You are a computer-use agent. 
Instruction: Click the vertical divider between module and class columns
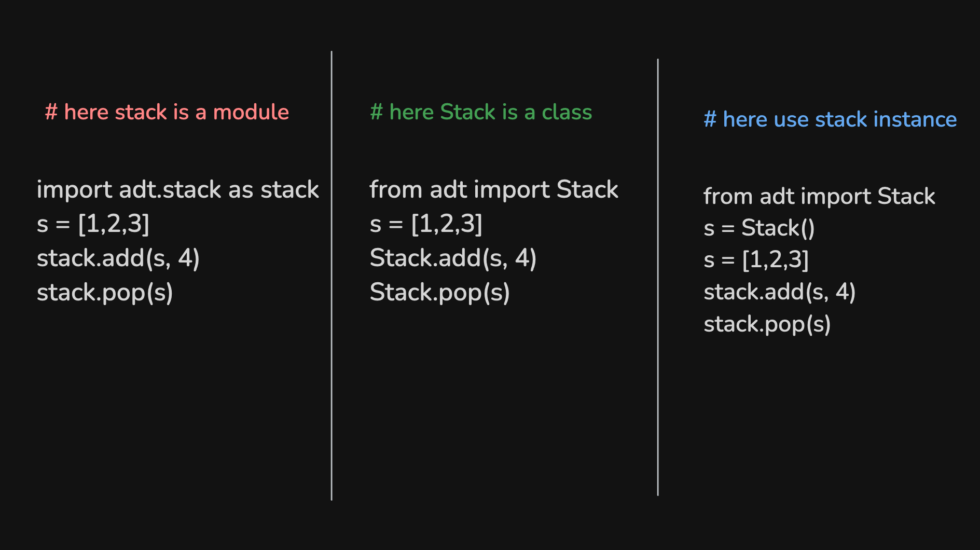332,276
